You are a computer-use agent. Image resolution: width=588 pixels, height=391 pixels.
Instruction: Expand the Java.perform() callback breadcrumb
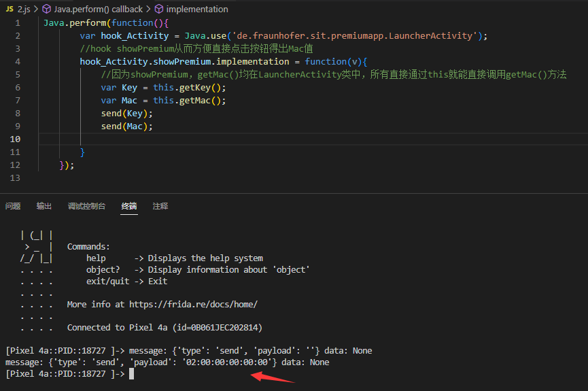tap(98, 10)
